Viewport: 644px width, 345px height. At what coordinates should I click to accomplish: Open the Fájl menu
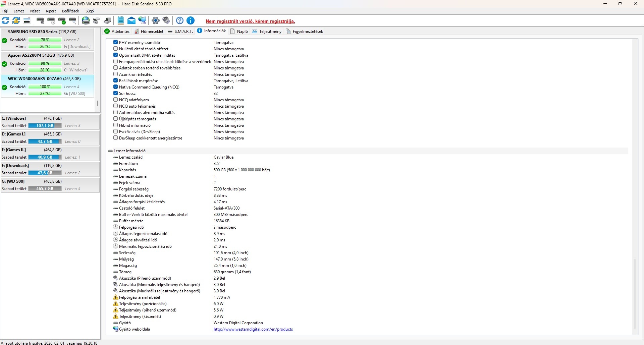5,11
